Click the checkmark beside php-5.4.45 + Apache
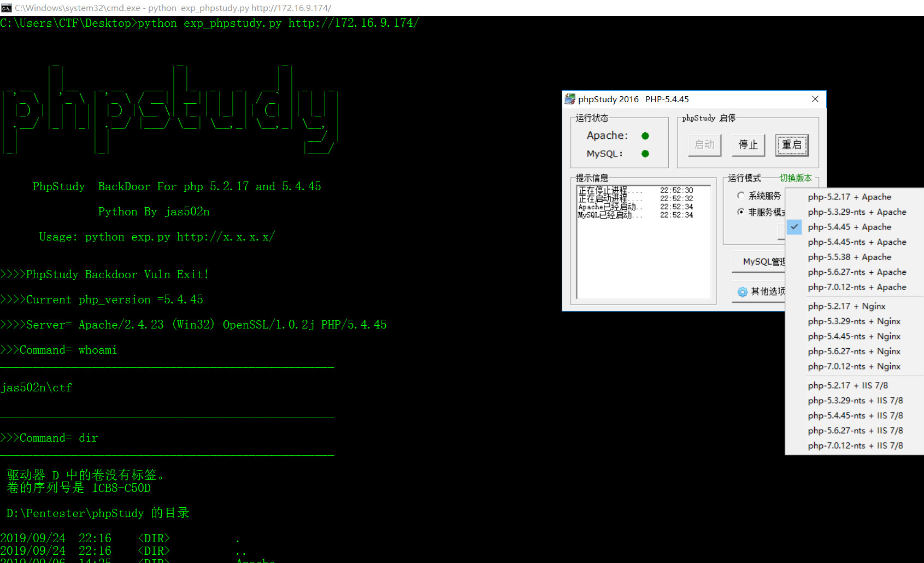The height and width of the screenshot is (563, 924). tap(794, 227)
